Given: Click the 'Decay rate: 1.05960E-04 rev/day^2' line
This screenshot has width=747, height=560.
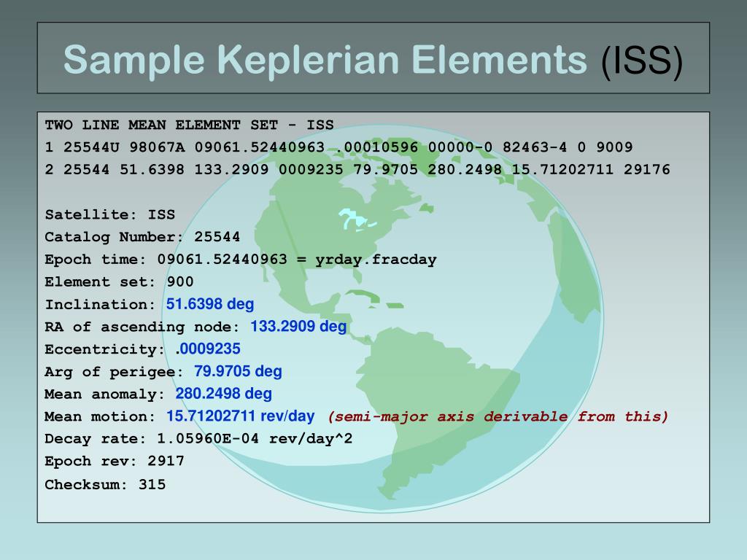Looking at the screenshot, I should pyautogui.click(x=198, y=438).
